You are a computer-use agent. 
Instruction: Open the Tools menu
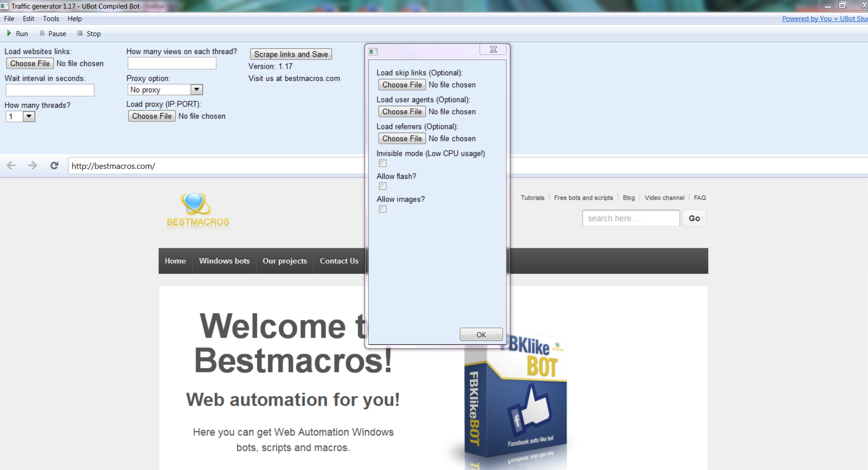pyautogui.click(x=51, y=19)
